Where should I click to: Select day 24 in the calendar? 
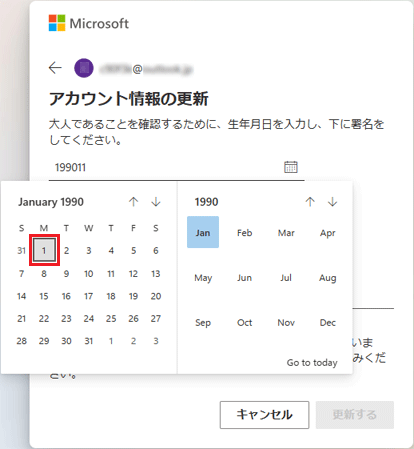point(89,318)
